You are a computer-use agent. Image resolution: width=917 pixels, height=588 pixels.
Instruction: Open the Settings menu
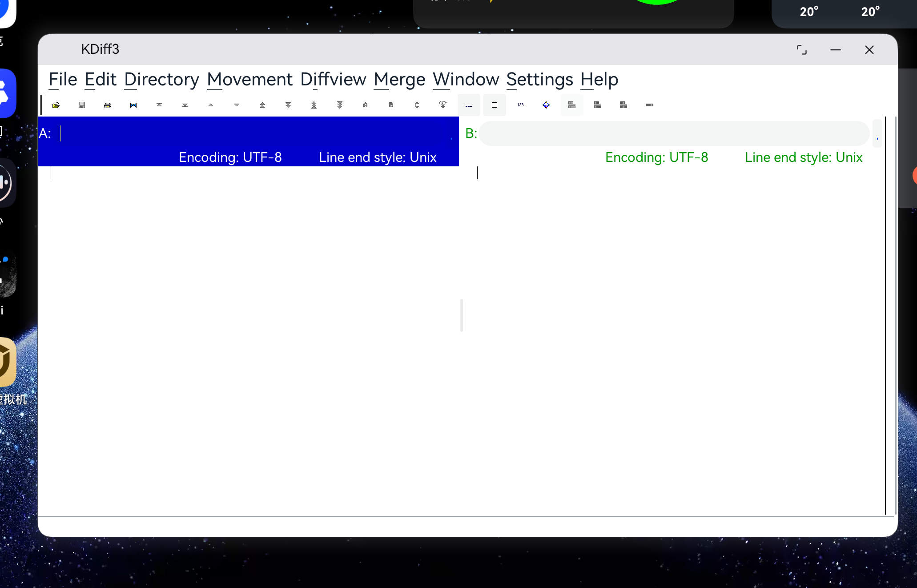pos(539,80)
